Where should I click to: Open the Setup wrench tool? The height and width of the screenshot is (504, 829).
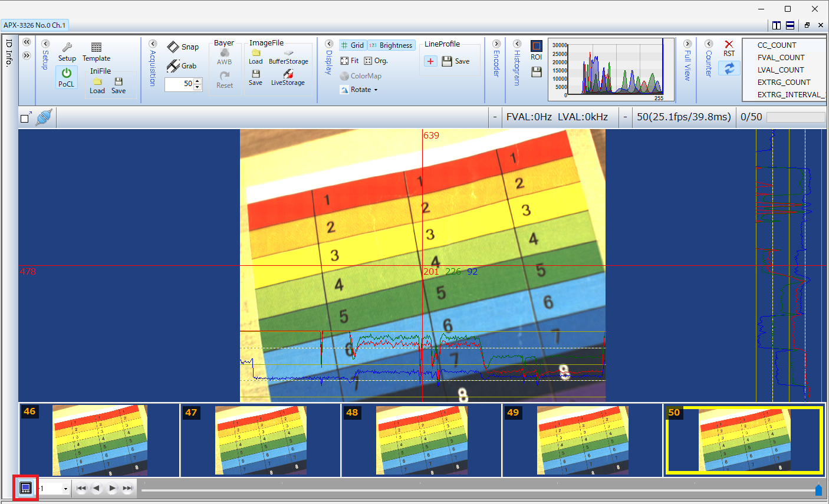tap(67, 48)
